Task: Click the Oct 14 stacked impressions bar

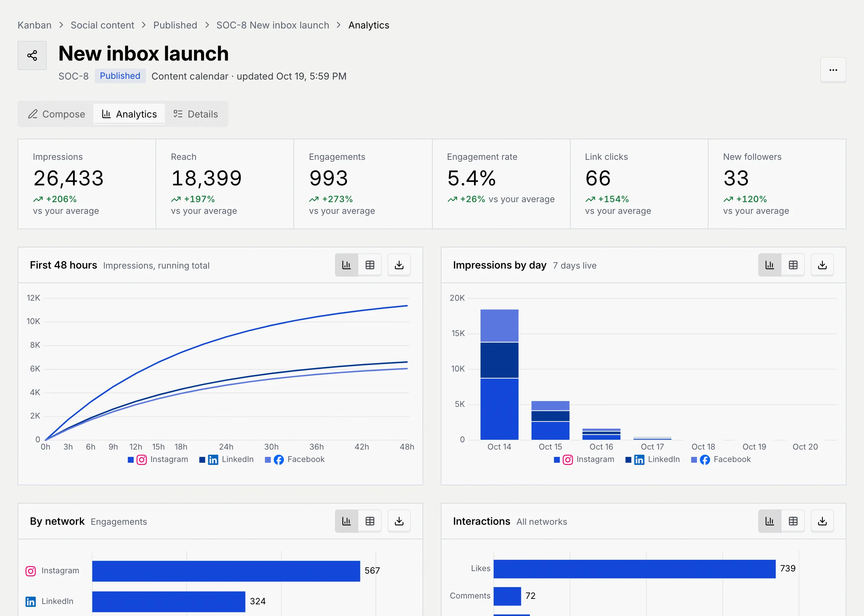Action: [499, 374]
